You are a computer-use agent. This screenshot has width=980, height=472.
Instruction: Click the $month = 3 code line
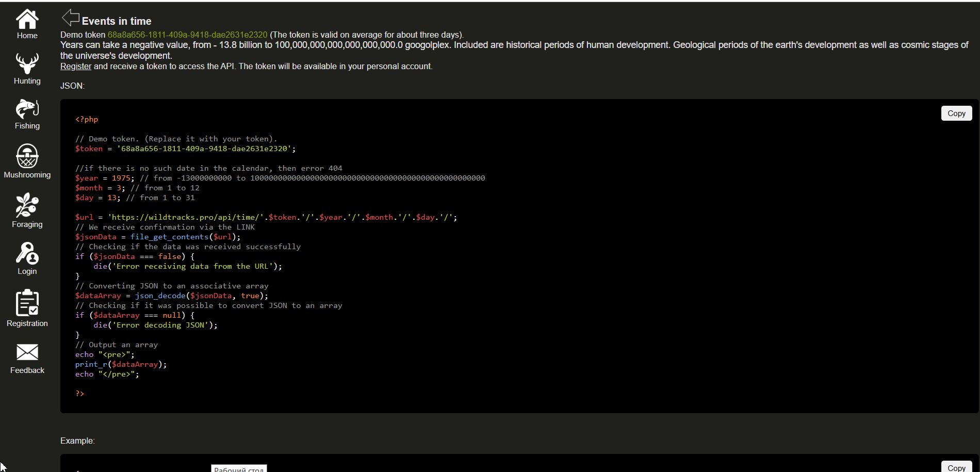pos(137,188)
